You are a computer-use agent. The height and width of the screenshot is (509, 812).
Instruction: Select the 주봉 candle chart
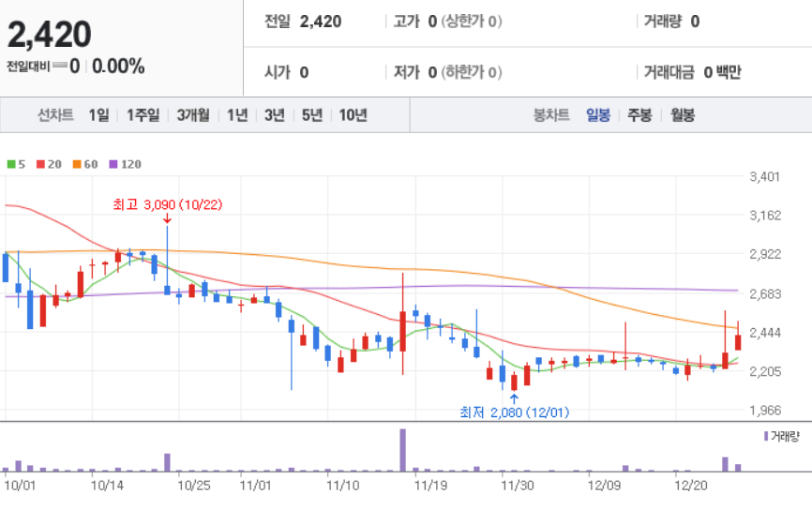(639, 115)
